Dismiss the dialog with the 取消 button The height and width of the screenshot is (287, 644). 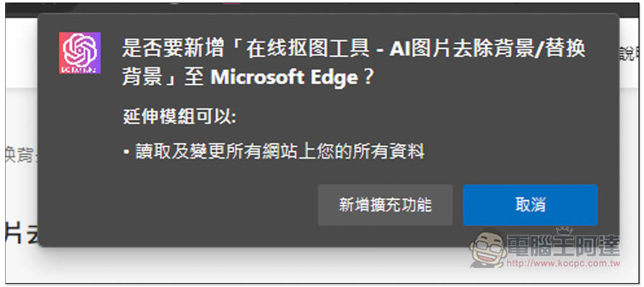click(530, 204)
